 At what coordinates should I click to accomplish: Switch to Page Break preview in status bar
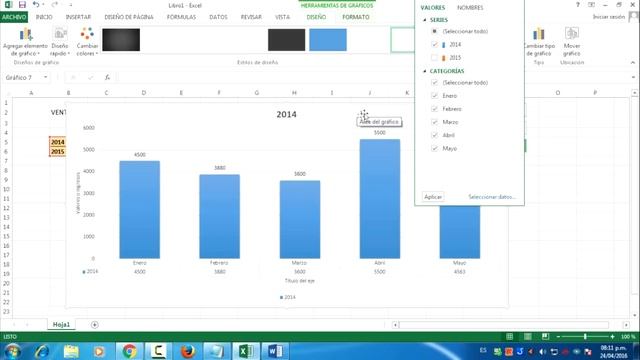[x=545, y=336]
